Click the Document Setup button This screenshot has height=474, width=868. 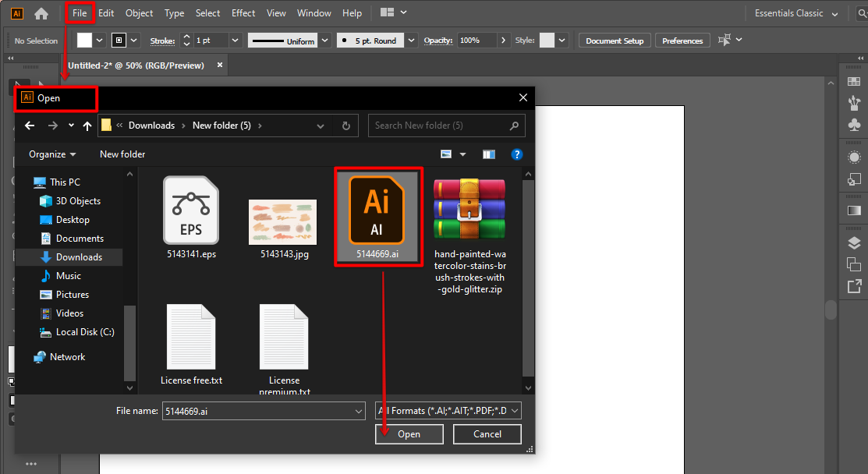click(615, 40)
